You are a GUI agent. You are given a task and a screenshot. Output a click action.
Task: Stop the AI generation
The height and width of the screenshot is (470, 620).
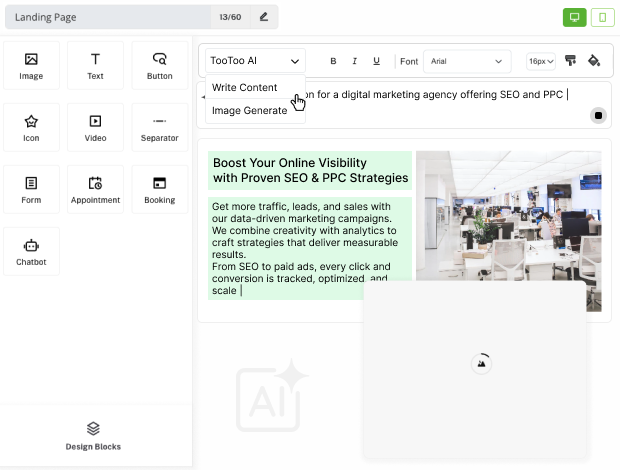(598, 115)
